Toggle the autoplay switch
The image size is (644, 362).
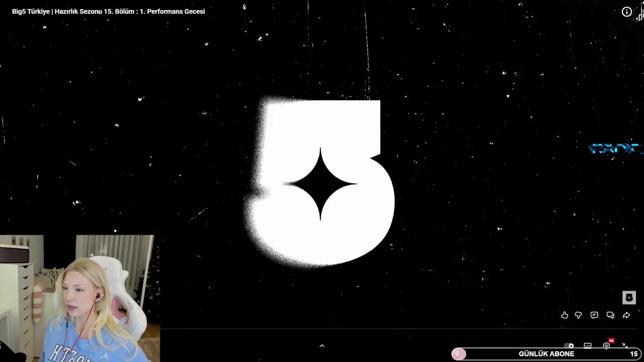(x=569, y=345)
